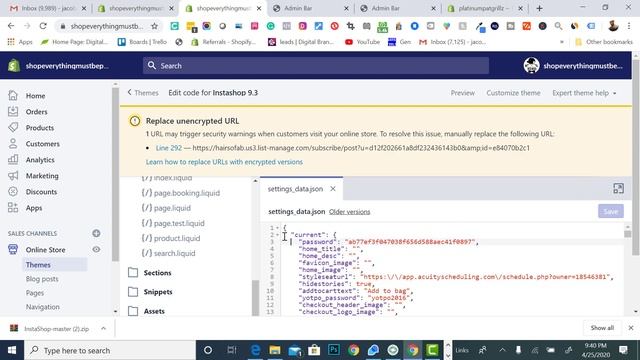Jump to Line 292 link

[x=169, y=148]
